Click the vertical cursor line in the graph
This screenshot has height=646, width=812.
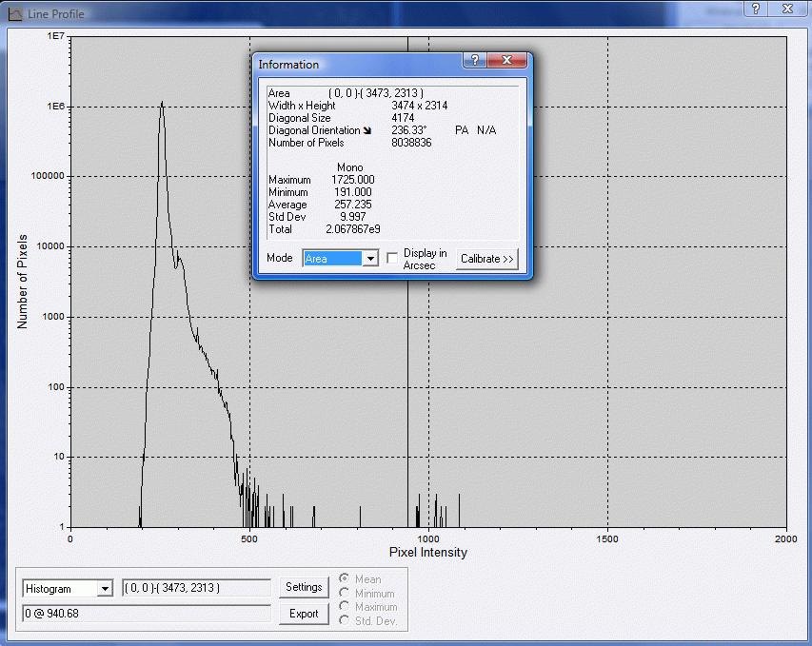(408, 381)
